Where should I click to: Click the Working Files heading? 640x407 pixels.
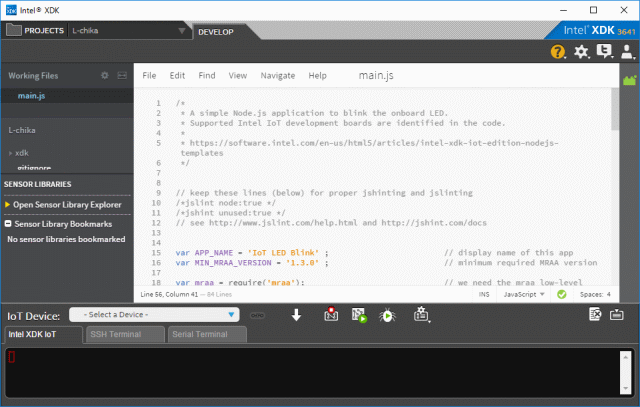point(33,76)
